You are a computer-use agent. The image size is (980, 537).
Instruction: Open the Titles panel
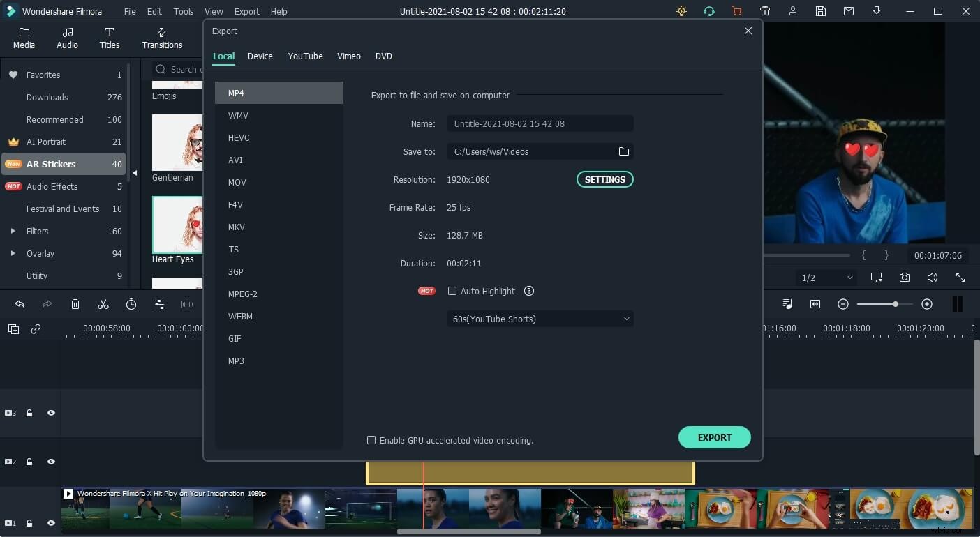[109, 38]
